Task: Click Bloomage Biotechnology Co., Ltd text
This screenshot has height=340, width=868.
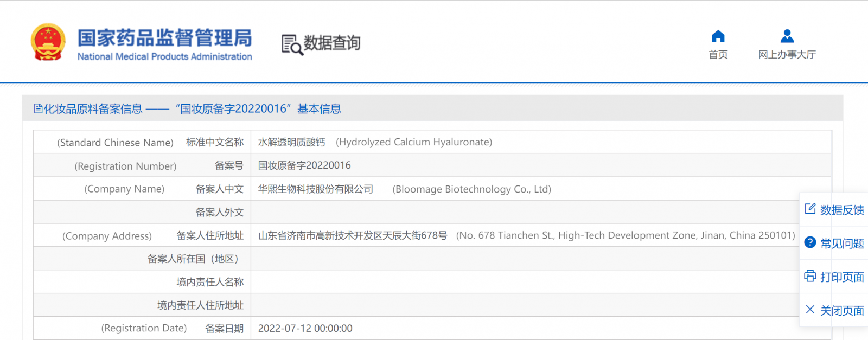Action: [x=472, y=189]
